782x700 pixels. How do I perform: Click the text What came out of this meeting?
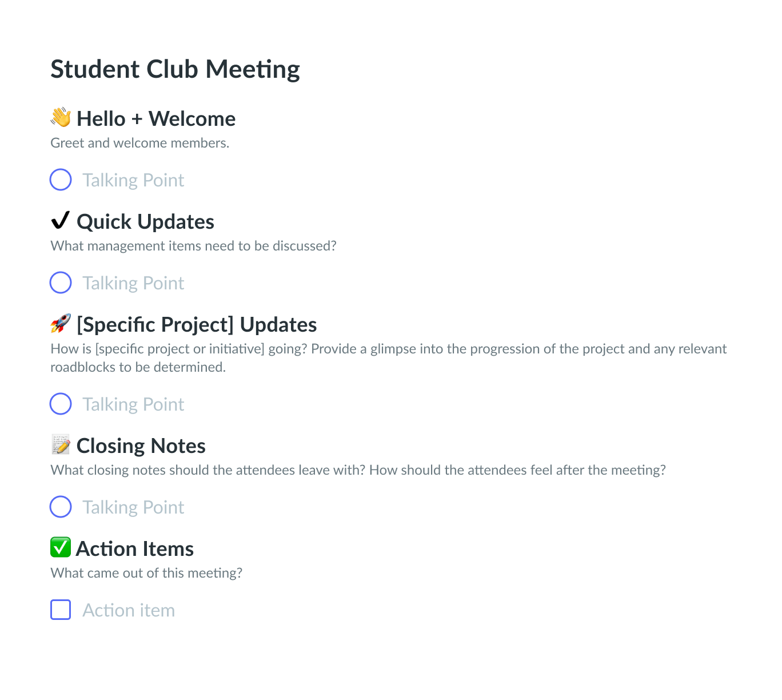147,572
